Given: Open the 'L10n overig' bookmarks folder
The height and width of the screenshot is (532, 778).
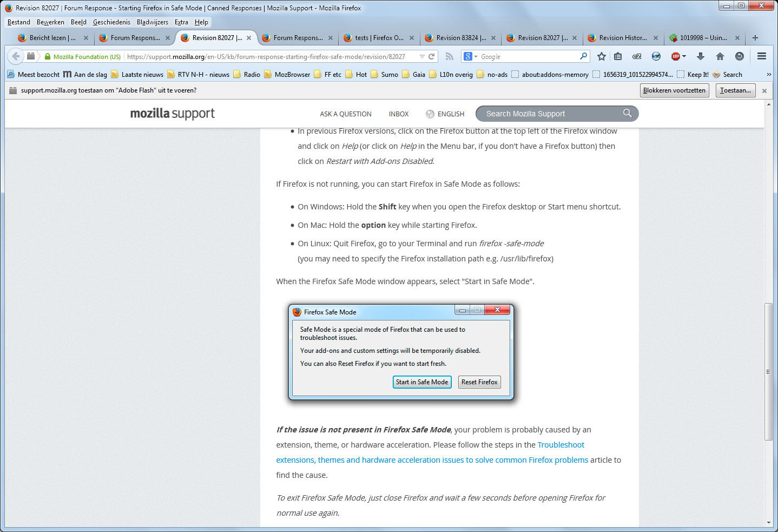Looking at the screenshot, I should 451,75.
